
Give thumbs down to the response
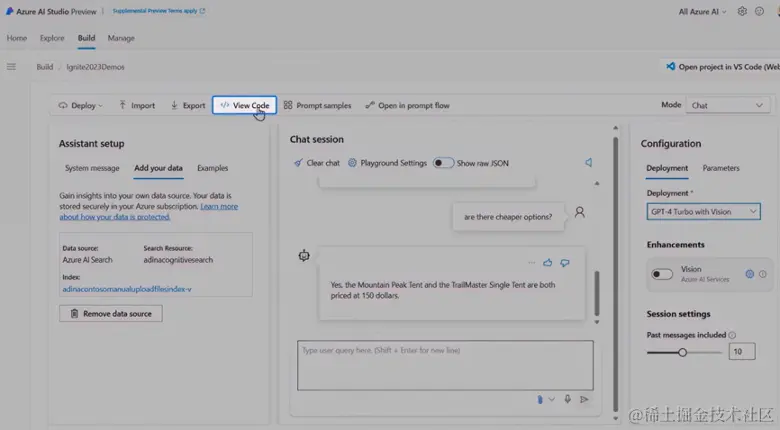565,262
